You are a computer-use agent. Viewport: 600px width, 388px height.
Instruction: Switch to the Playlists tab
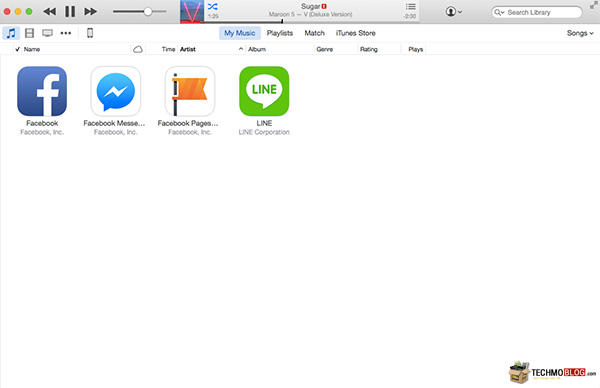pyautogui.click(x=280, y=33)
